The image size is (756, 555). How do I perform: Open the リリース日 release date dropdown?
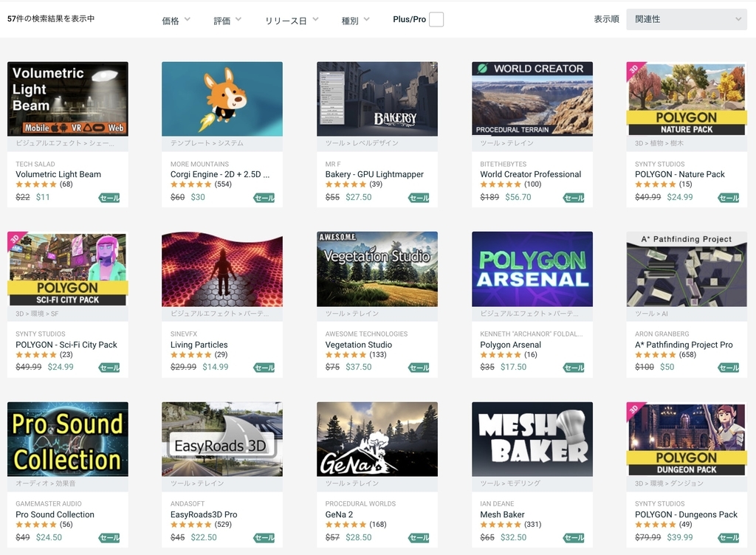click(292, 20)
